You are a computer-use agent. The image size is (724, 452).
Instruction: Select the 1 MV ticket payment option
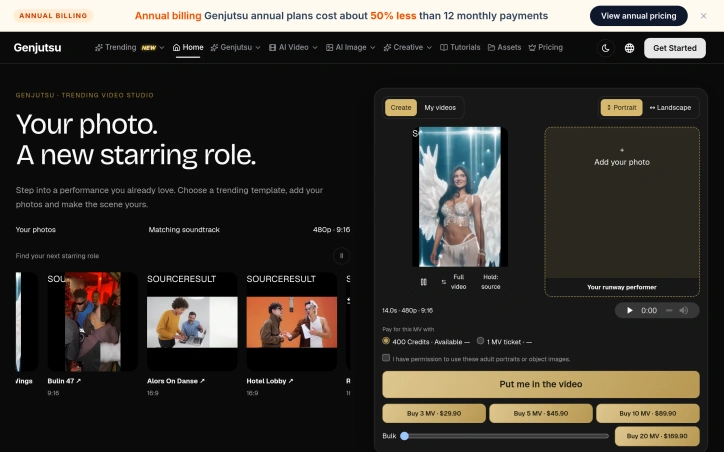point(480,341)
